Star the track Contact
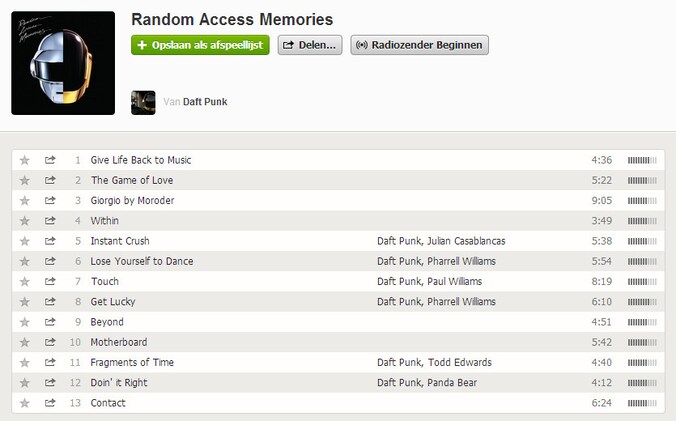The image size is (676, 421). (x=25, y=403)
